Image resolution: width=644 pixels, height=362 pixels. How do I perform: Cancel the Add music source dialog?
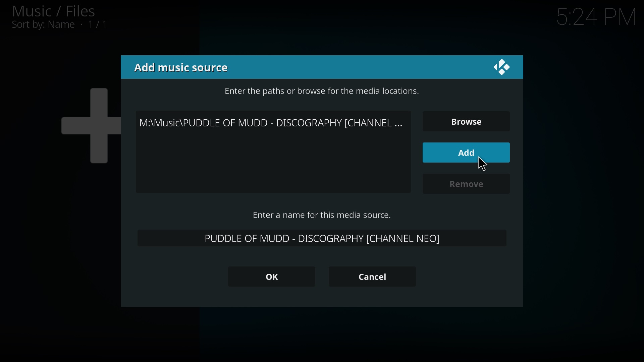pos(372,277)
